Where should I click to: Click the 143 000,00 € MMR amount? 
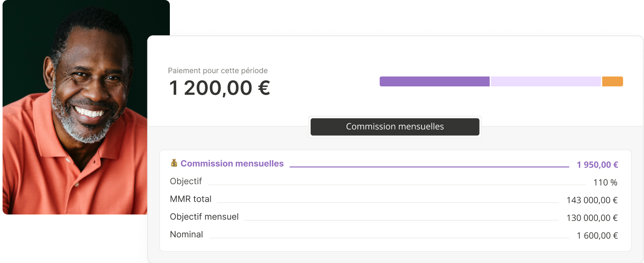tap(592, 200)
